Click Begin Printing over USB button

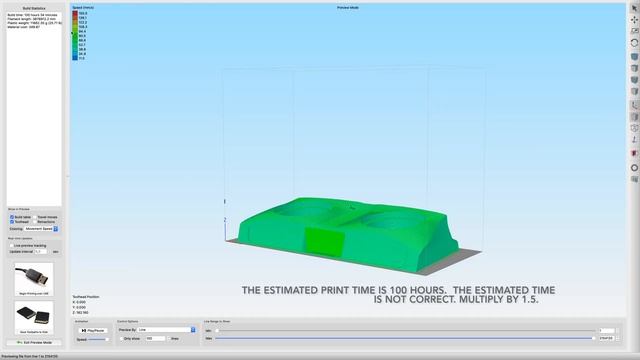point(34,279)
